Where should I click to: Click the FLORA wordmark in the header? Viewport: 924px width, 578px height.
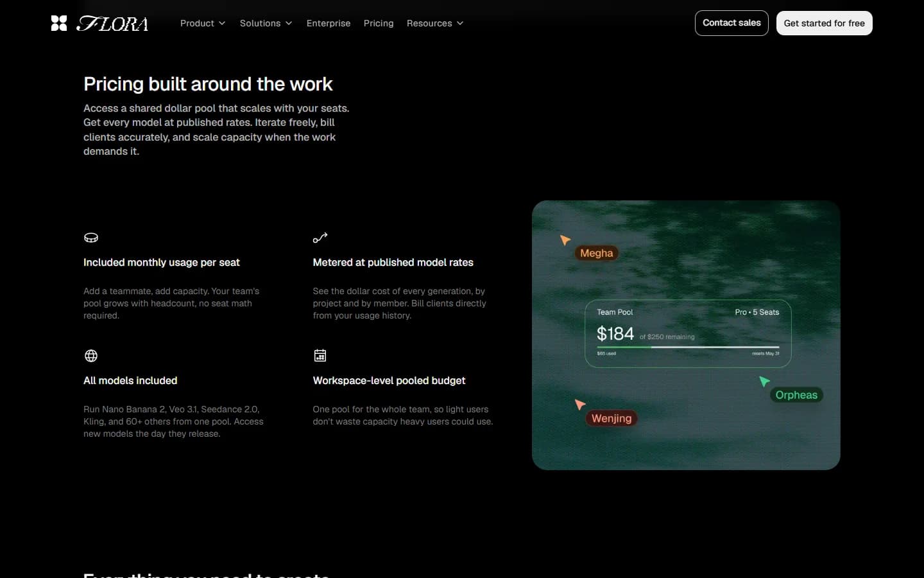point(112,24)
